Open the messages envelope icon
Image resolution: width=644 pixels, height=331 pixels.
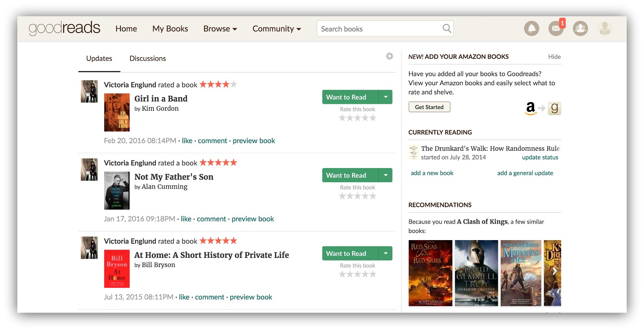pos(556,29)
